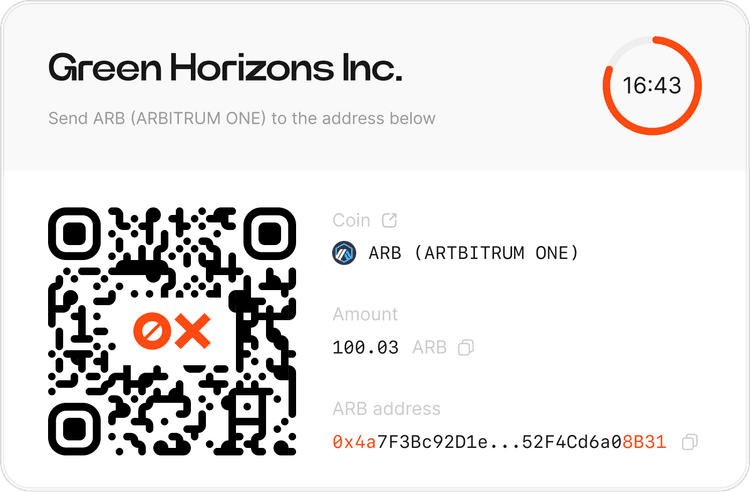
Task: Click the top-right QR finder square
Action: pos(270,233)
